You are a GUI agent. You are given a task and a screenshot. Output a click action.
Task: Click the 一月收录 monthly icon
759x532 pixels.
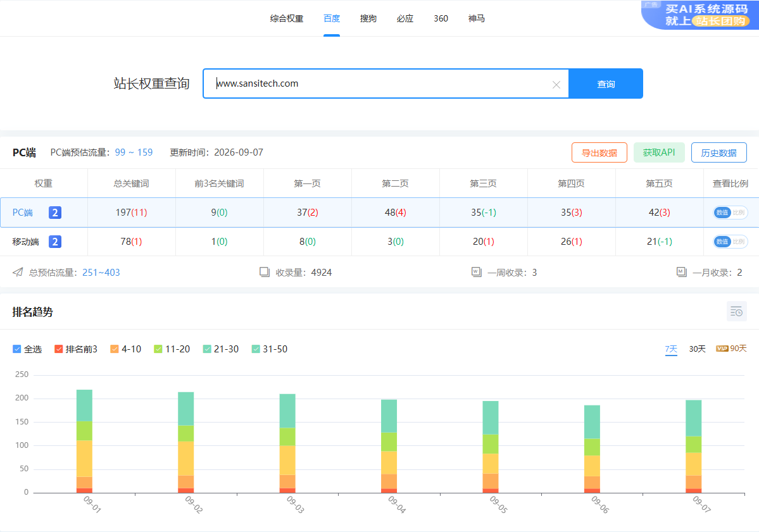682,272
